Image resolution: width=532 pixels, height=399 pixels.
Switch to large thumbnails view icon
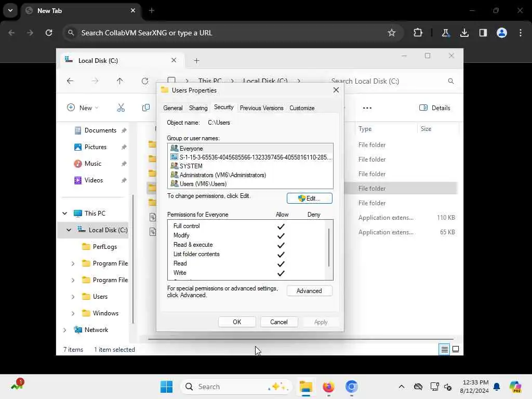[x=456, y=349]
